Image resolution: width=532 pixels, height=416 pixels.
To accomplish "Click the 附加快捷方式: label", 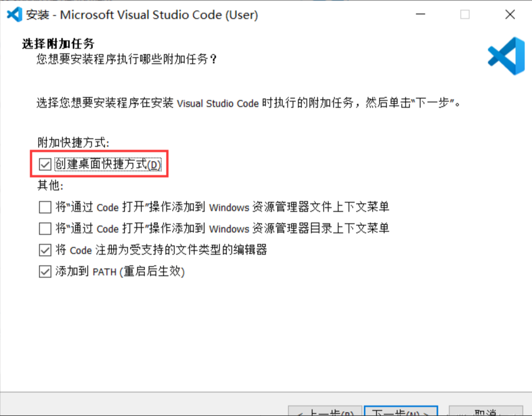I will (x=73, y=143).
